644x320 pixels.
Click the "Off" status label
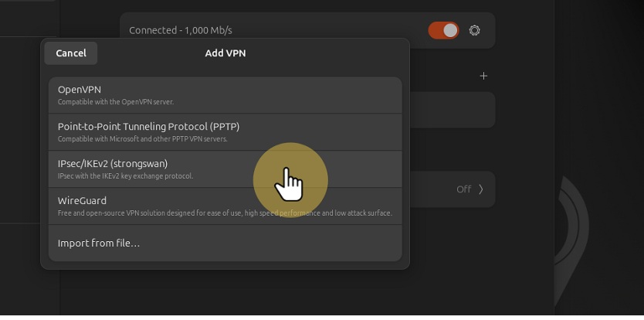[x=463, y=189]
